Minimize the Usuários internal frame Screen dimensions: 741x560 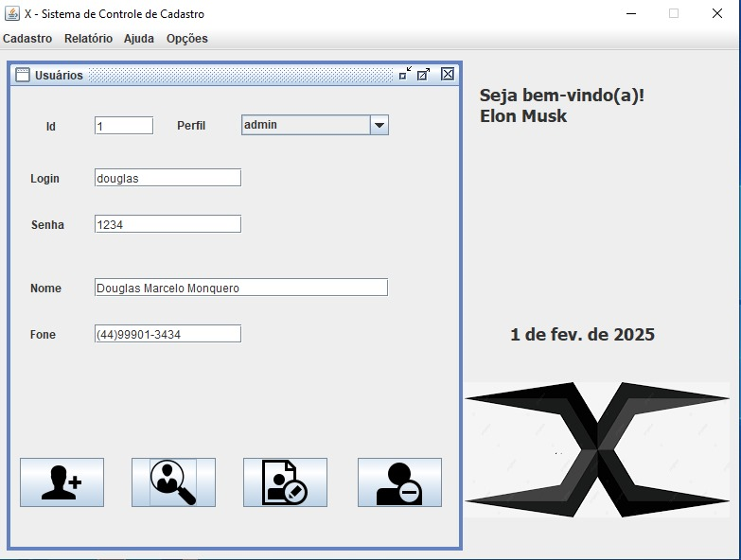click(x=405, y=74)
